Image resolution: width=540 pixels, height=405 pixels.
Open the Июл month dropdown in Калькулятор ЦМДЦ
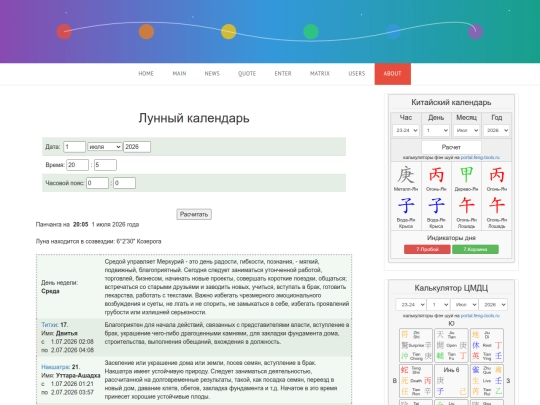pos(464,304)
